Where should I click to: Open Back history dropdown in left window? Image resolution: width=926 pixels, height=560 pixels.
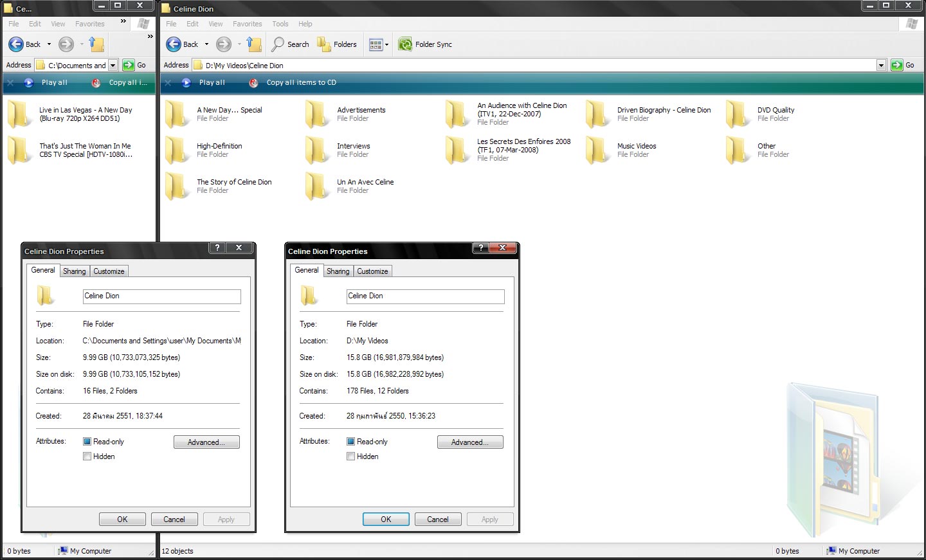tap(49, 44)
